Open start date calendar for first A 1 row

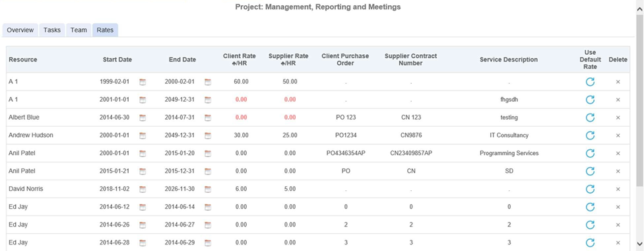pyautogui.click(x=143, y=82)
